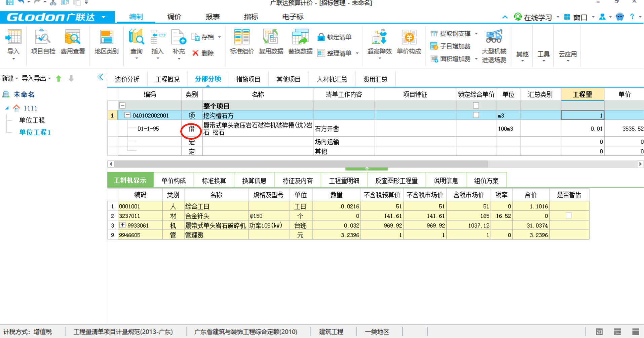Click the 工程量 cell for 挖沟槽石方
Image resolution: width=644 pixels, height=338 pixels.
pos(582,115)
